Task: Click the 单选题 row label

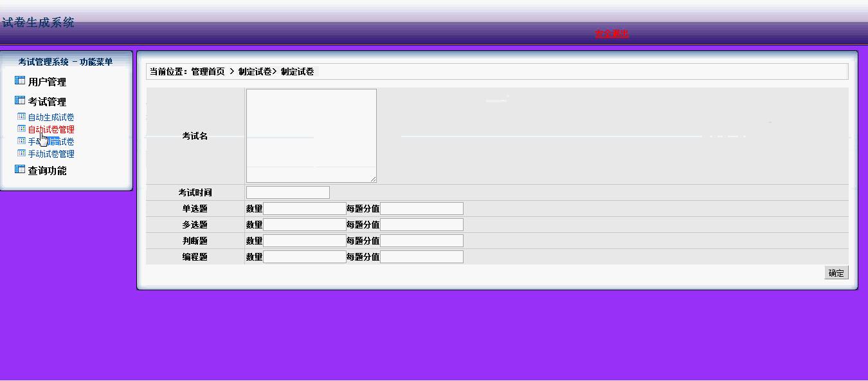Action: click(x=195, y=209)
